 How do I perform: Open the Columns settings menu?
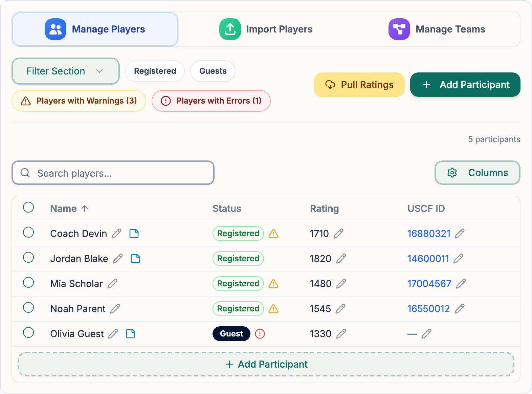[x=477, y=173]
